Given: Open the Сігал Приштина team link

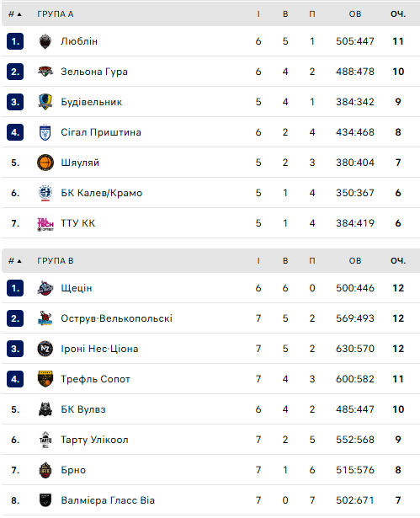Looking at the screenshot, I should [x=101, y=132].
